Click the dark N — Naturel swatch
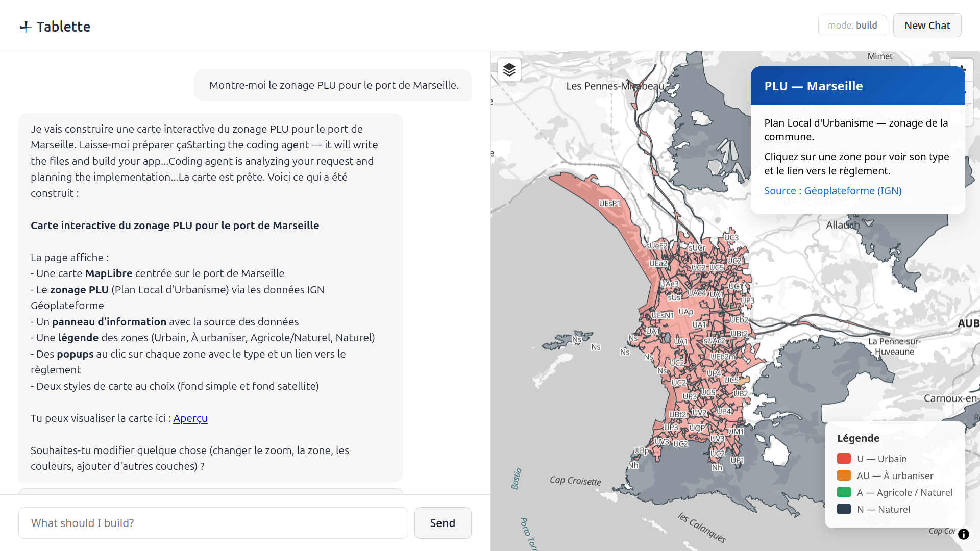The image size is (980, 551). tap(844, 509)
